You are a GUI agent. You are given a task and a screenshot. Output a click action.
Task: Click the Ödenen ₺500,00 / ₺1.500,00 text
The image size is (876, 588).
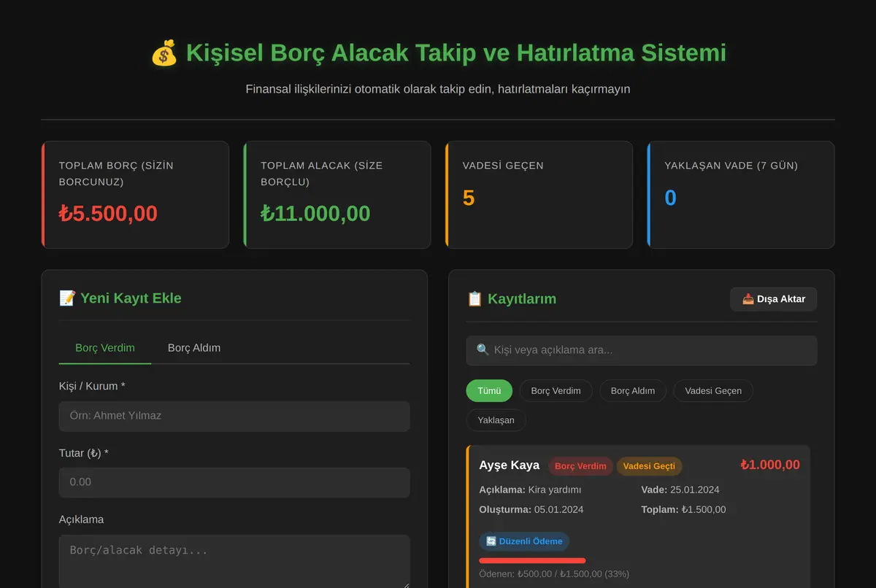(554, 574)
